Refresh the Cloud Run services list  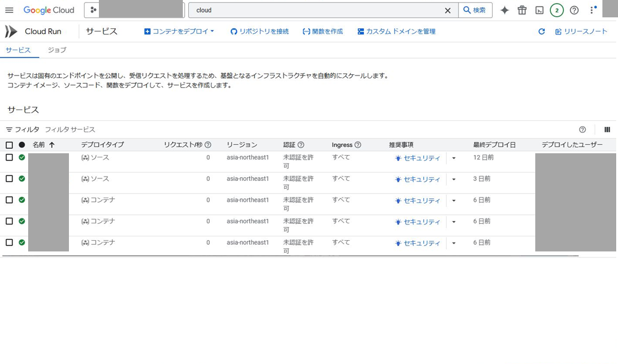click(x=541, y=31)
